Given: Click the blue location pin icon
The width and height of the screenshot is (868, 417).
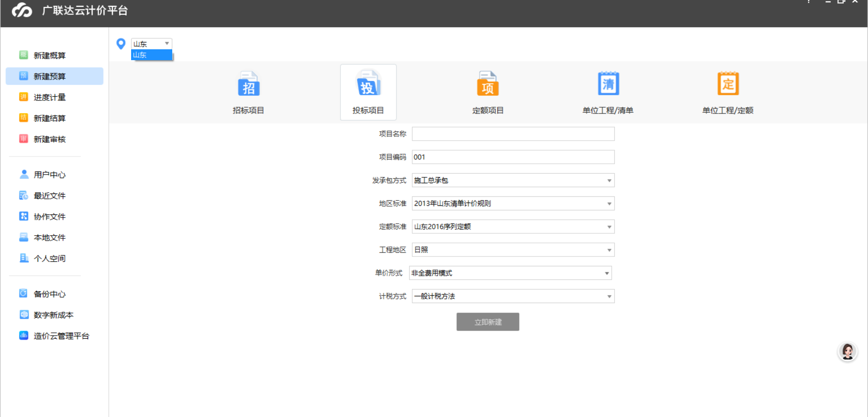Looking at the screenshot, I should click(x=121, y=44).
